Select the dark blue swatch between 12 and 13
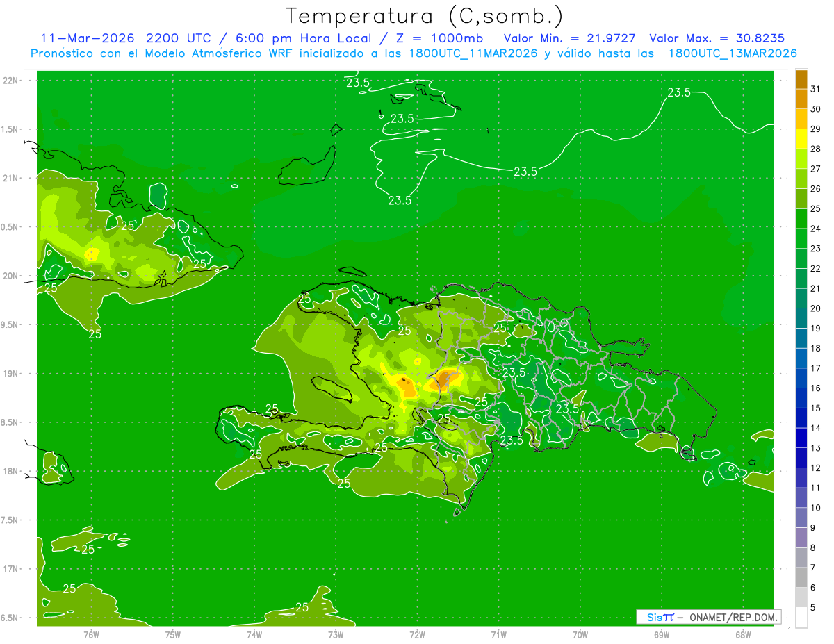The height and width of the screenshot is (644, 834). click(x=801, y=458)
